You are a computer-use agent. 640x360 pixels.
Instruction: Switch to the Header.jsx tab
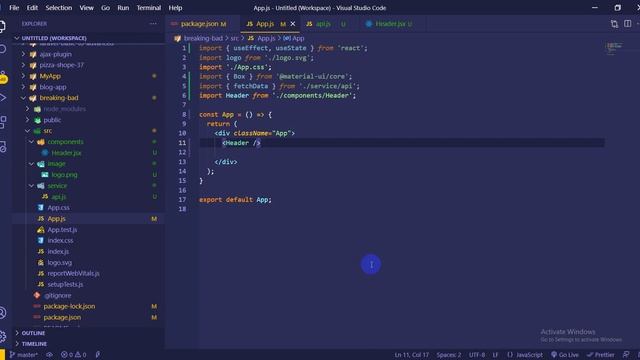[x=390, y=24]
